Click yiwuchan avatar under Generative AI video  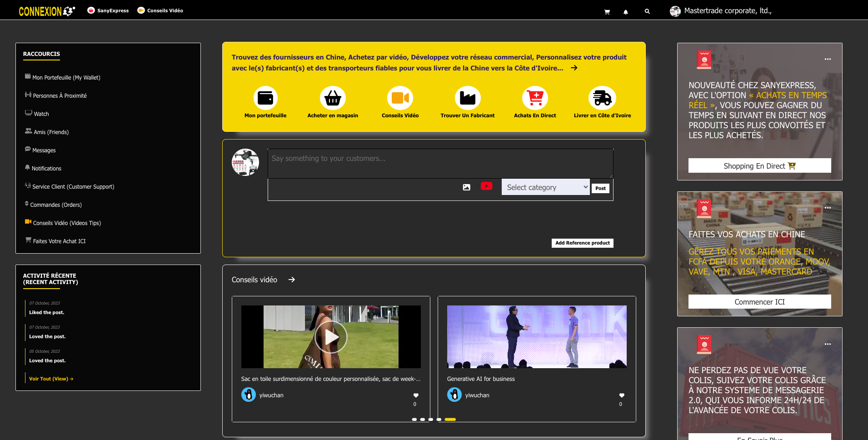pos(454,395)
